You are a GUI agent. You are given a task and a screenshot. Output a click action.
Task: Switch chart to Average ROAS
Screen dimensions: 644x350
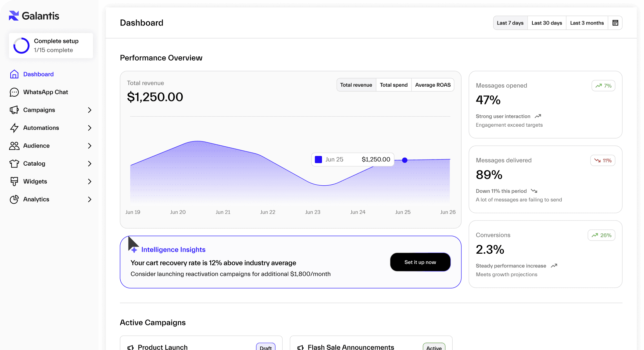[433, 85]
